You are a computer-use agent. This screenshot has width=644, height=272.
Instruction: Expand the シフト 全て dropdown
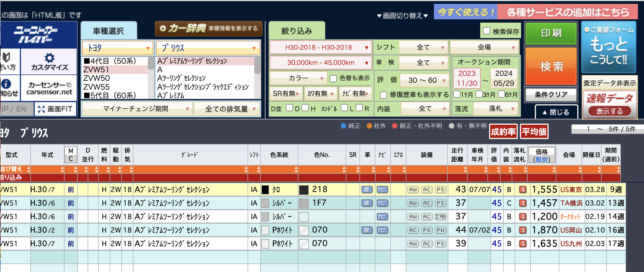click(423, 47)
